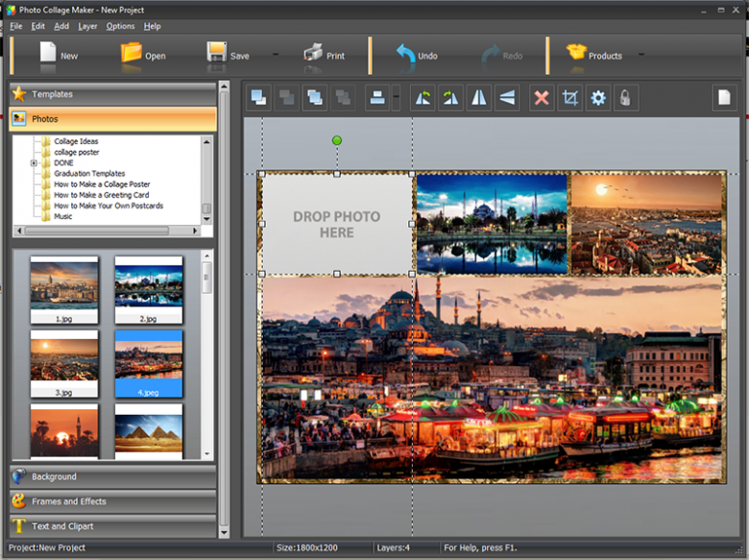Click the folder tree horizontal scrollbar
749x560 pixels.
pos(97,231)
